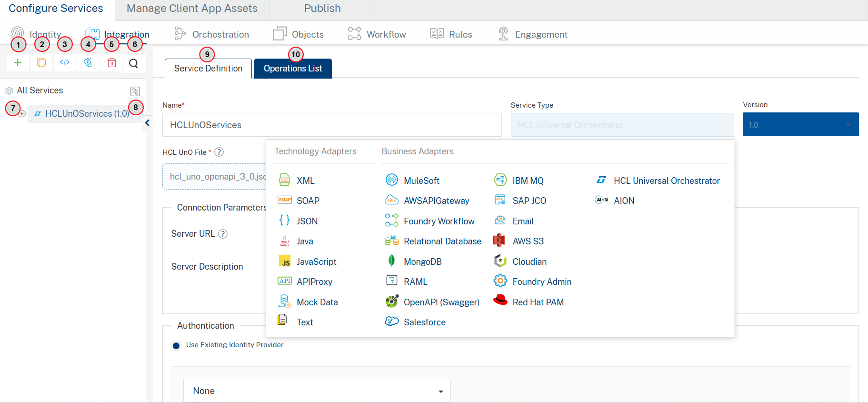This screenshot has width=868, height=403.
Task: Open the Version 1.0 dropdown
Action: pyautogui.click(x=800, y=125)
